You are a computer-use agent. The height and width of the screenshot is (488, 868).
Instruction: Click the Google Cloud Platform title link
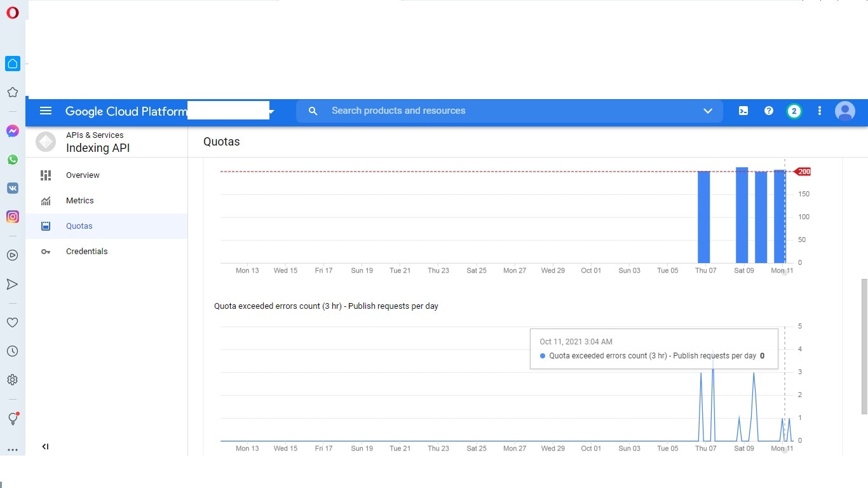[126, 111]
